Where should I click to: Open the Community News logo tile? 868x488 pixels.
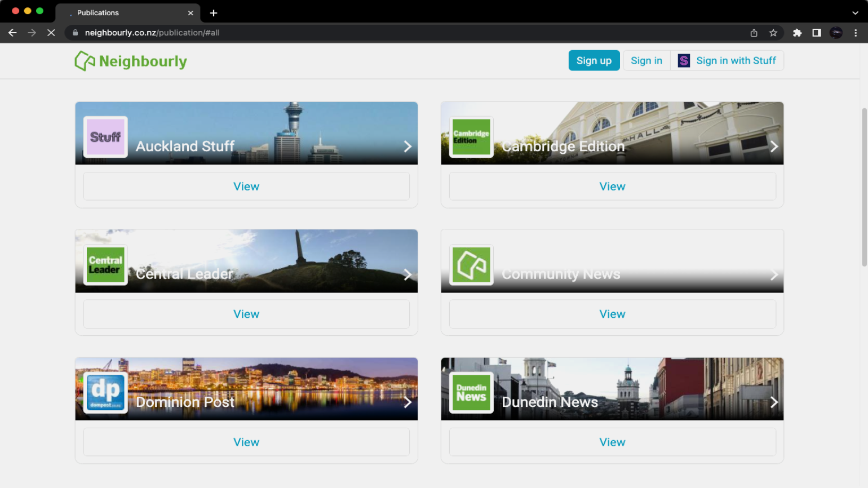click(471, 265)
